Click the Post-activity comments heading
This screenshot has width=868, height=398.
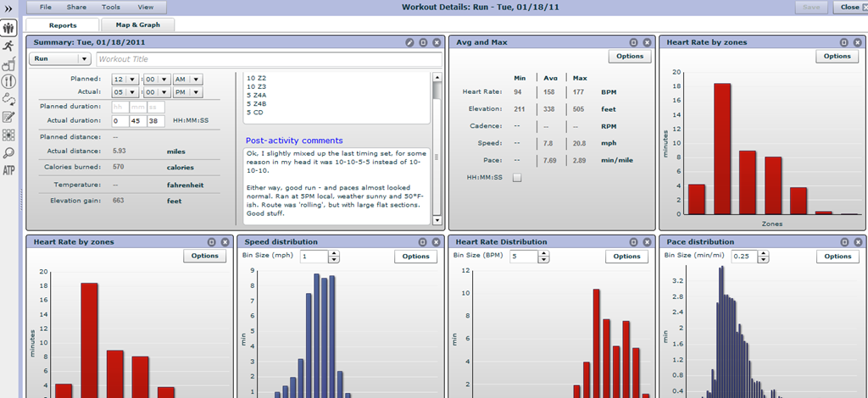(294, 141)
